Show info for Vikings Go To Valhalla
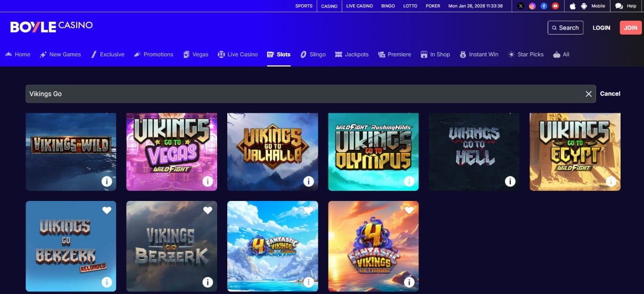The height and width of the screenshot is (294, 644). pos(309,182)
